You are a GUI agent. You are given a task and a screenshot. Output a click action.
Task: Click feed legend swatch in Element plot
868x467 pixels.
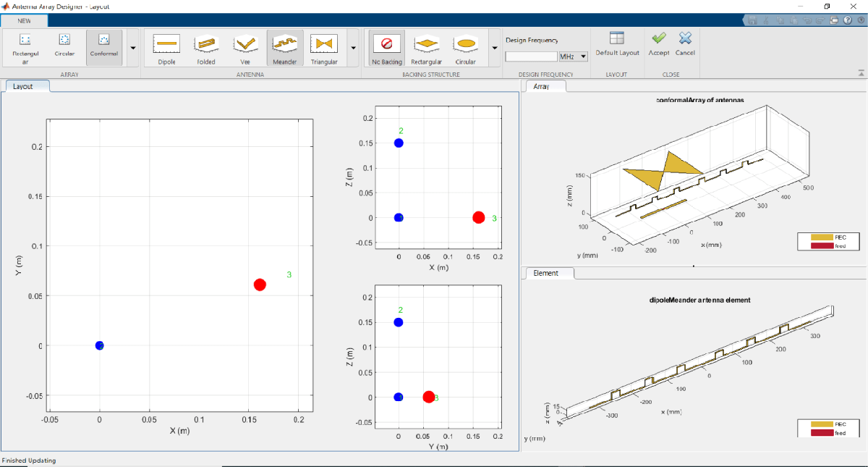pos(821,433)
